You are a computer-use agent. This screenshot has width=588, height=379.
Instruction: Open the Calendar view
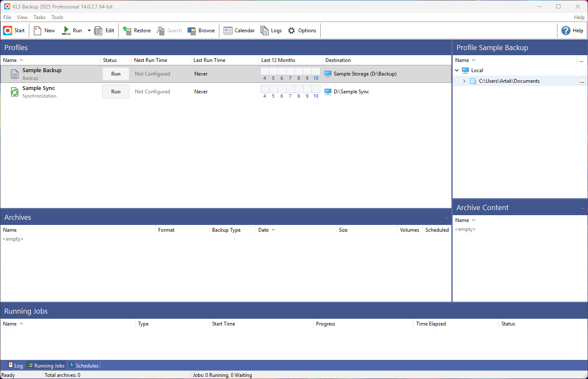tap(228, 31)
